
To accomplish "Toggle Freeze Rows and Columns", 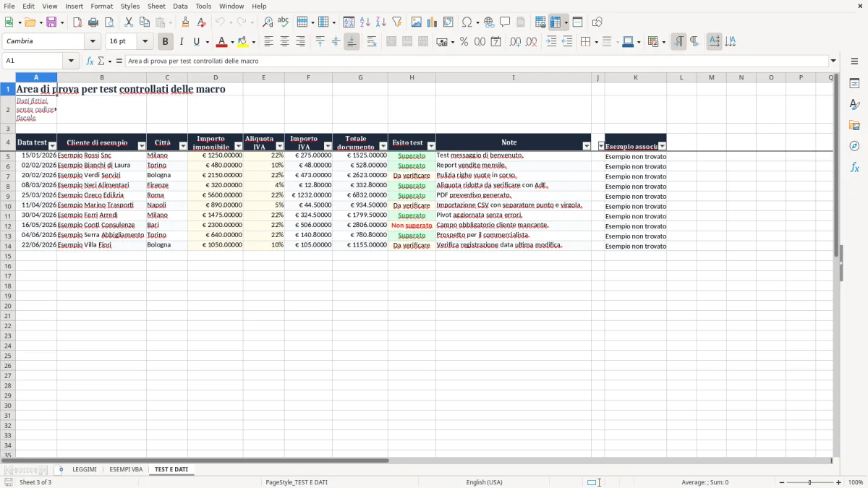I will point(556,22).
